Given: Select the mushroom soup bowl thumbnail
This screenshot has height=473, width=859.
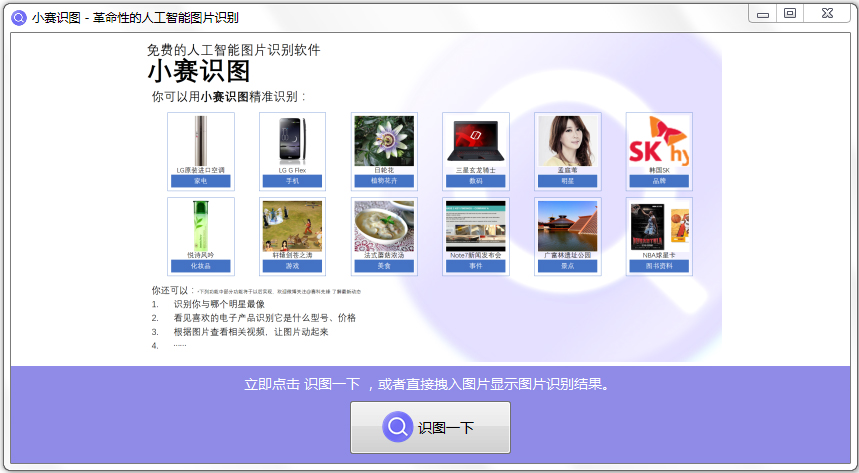Looking at the screenshot, I should pos(384,226).
